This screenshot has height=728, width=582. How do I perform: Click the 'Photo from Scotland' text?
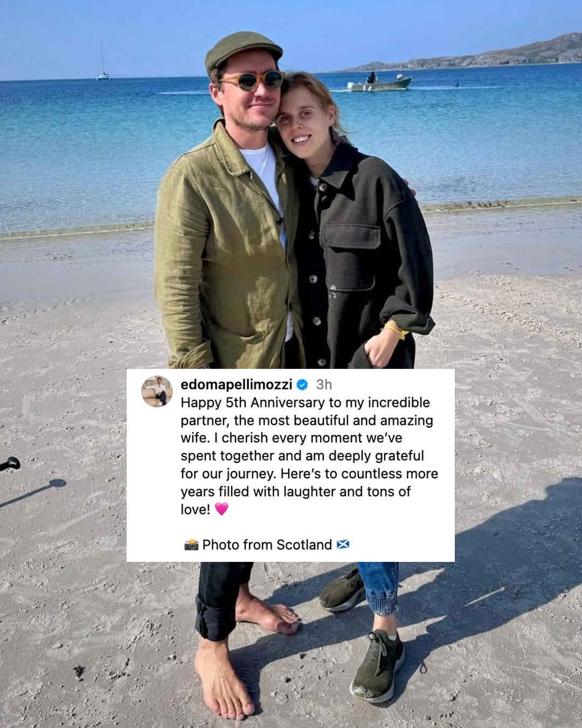click(x=267, y=545)
